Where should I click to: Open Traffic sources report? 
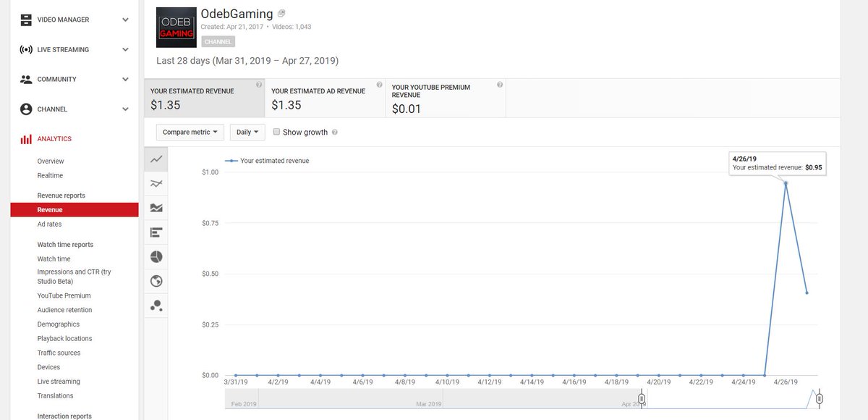59,353
